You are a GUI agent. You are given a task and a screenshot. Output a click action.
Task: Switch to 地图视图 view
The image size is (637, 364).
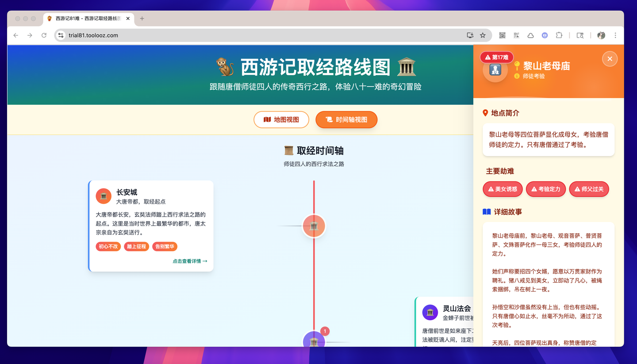coord(281,119)
